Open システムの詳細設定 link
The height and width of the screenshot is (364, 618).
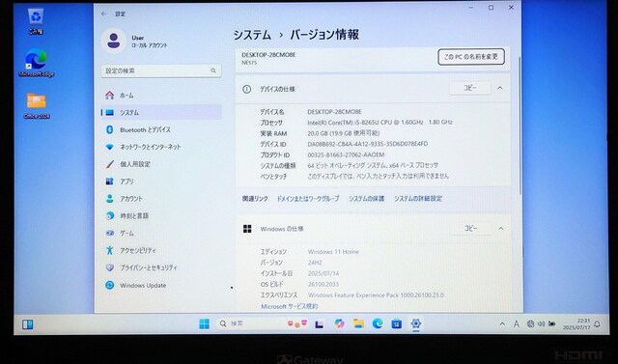[x=418, y=199]
